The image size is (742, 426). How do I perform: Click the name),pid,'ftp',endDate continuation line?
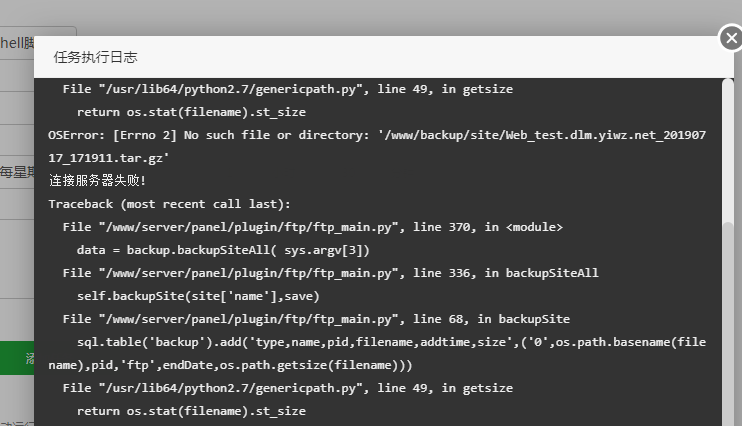pos(230,365)
